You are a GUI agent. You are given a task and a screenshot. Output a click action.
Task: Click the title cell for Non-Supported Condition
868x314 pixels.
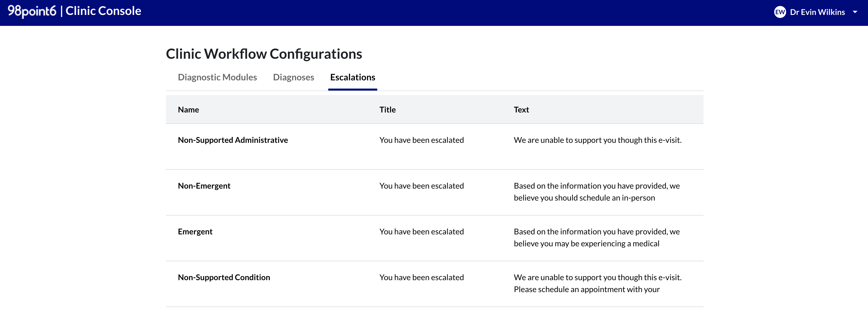point(422,277)
